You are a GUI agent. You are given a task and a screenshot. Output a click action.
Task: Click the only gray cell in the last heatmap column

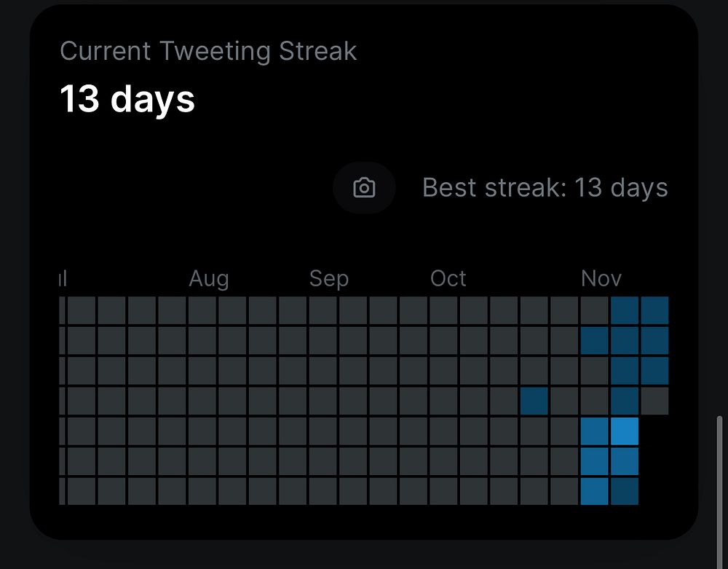pyautogui.click(x=654, y=401)
